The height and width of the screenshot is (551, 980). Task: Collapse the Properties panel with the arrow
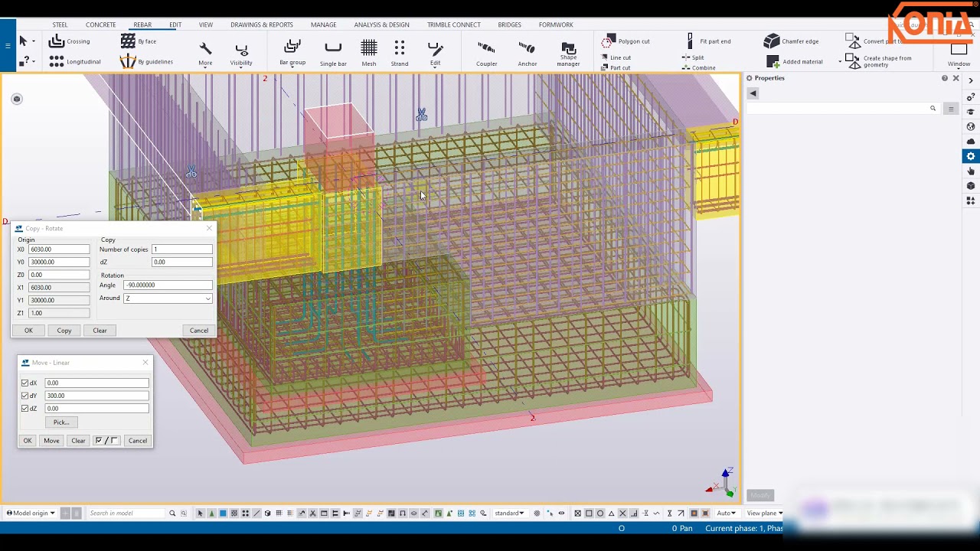753,93
